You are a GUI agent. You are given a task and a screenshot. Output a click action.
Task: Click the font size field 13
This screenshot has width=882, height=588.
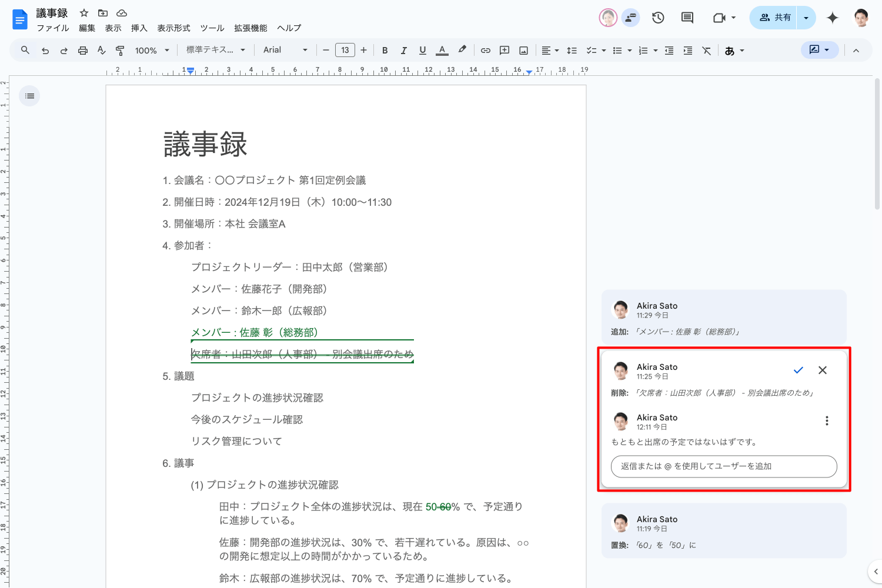click(345, 51)
